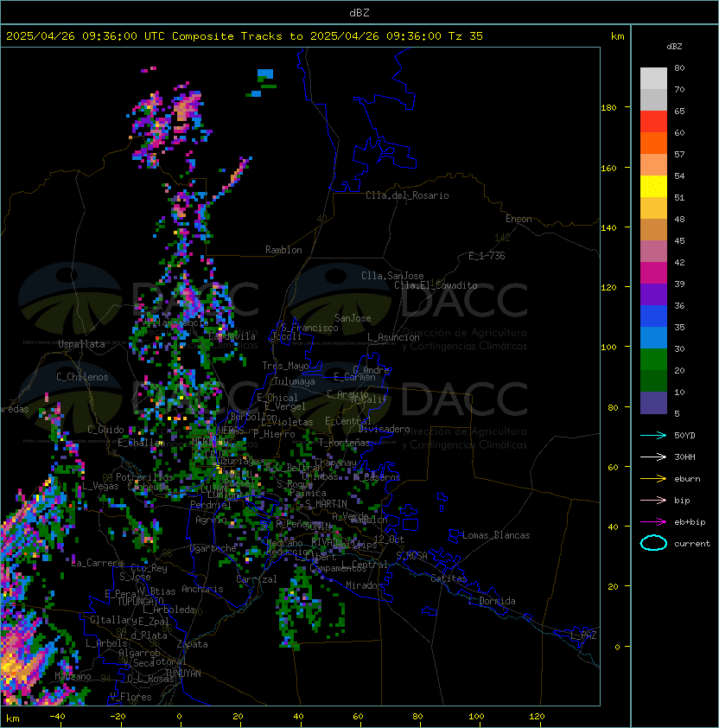Click the C_Chilenos place label

pos(82,377)
